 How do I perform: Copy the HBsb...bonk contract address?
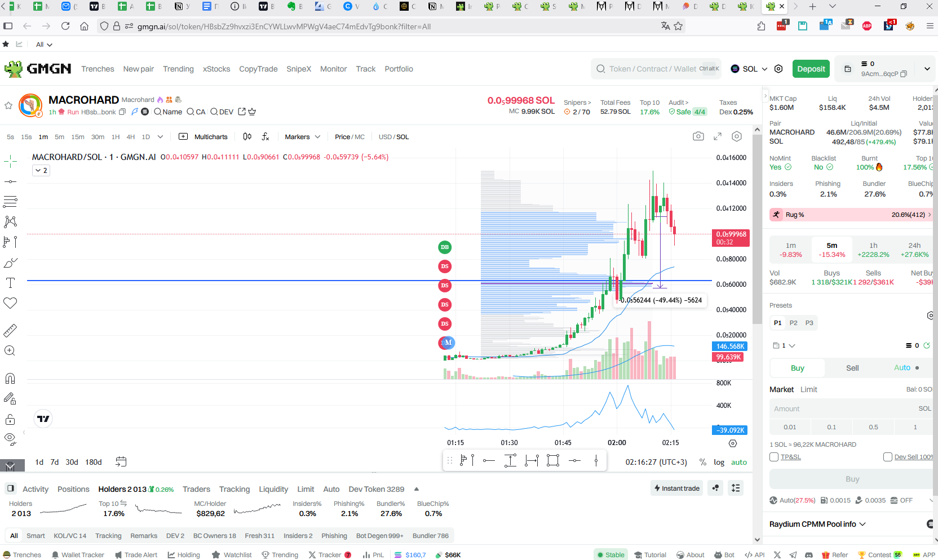(x=122, y=112)
